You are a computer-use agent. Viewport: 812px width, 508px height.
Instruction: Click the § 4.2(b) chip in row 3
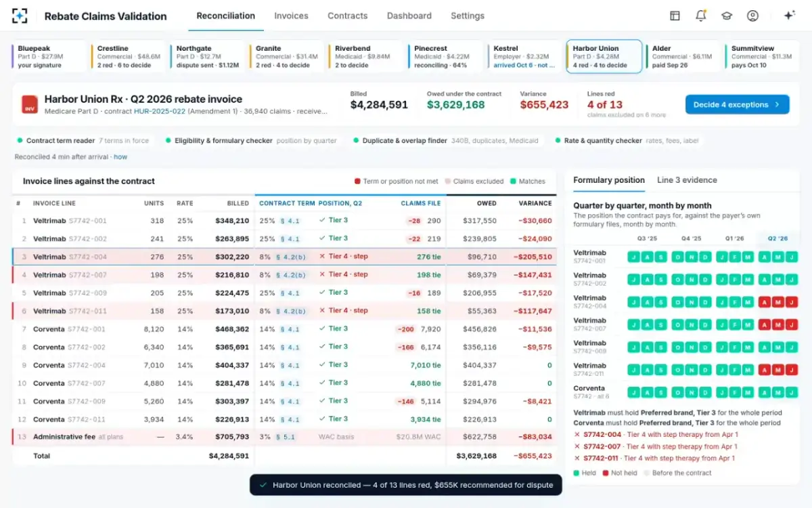(292, 257)
